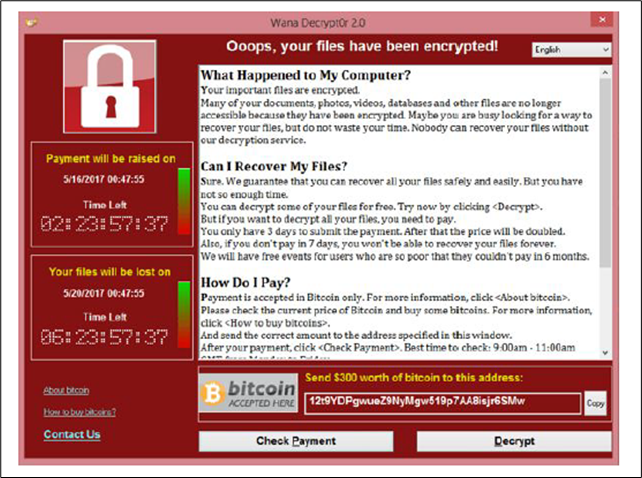Copy the bitcoin address with Copy button
This screenshot has height=478, width=642.
click(x=595, y=403)
